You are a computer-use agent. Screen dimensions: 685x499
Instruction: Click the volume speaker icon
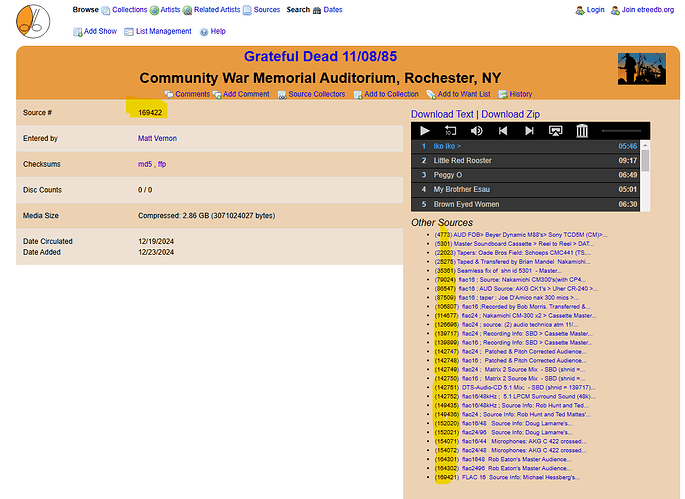(477, 131)
